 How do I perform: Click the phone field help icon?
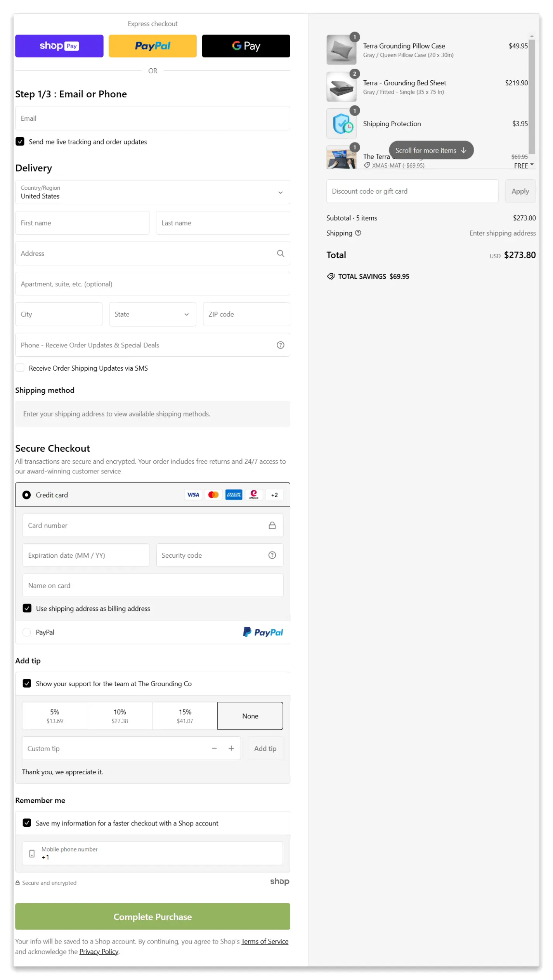click(x=280, y=345)
